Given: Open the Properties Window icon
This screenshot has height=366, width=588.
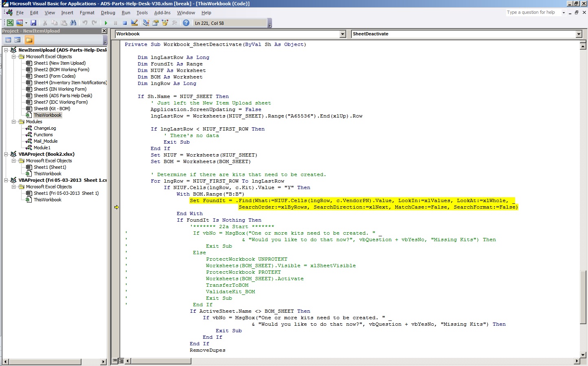Looking at the screenshot, I should (155, 23).
